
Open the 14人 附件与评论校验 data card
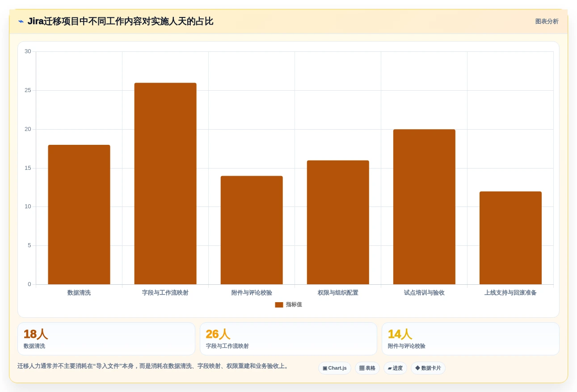470,339
